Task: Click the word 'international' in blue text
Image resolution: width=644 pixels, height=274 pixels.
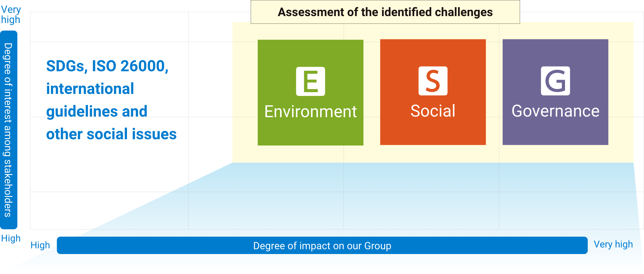Action: point(90,89)
